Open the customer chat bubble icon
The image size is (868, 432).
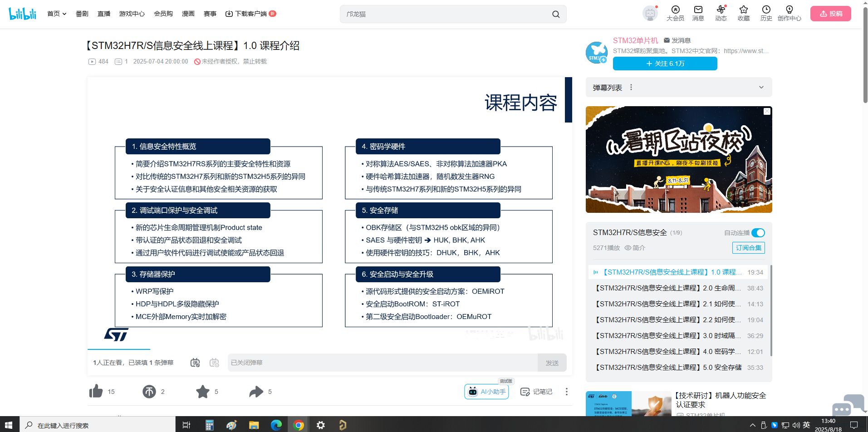tap(848, 405)
